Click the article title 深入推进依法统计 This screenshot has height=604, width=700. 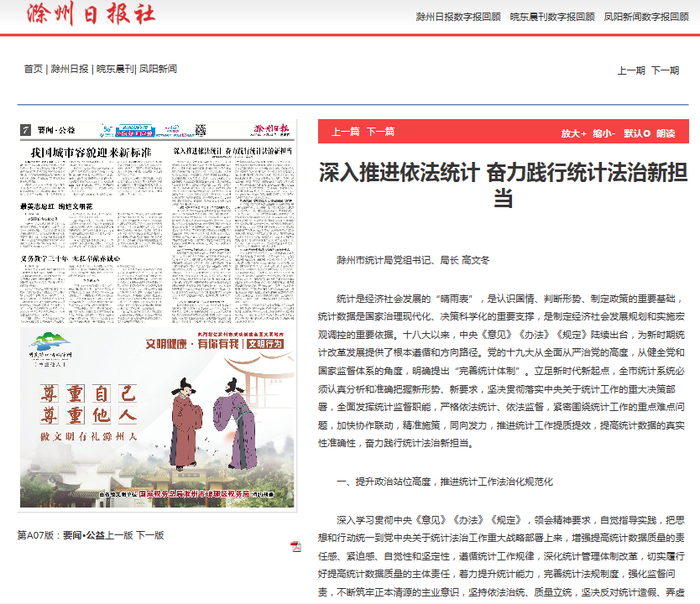point(503,185)
